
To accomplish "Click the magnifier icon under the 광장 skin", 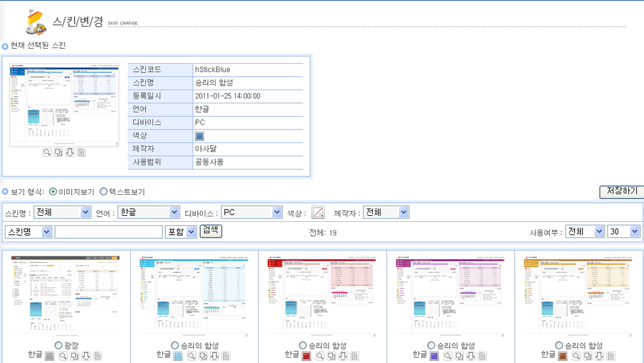I will [63, 356].
